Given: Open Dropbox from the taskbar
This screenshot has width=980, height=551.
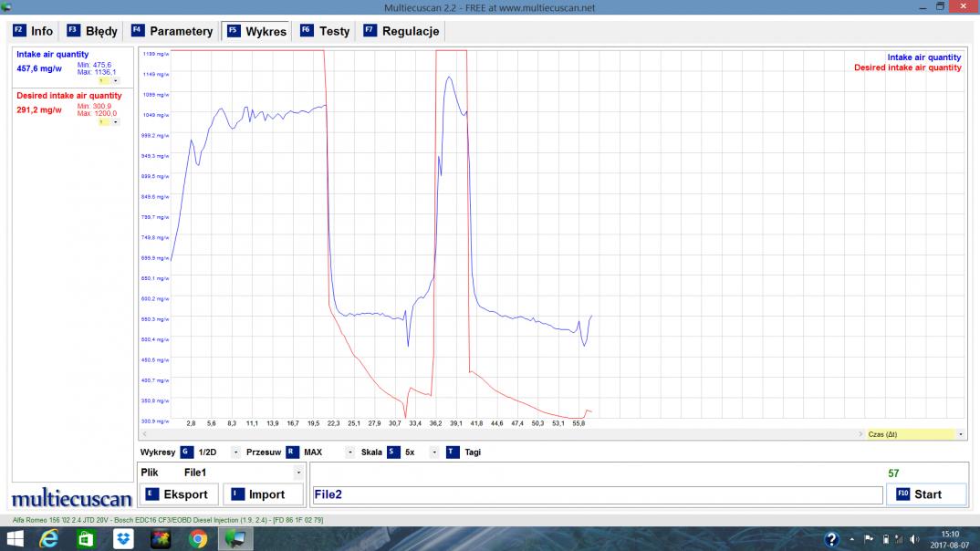Looking at the screenshot, I should pyautogui.click(x=123, y=538).
